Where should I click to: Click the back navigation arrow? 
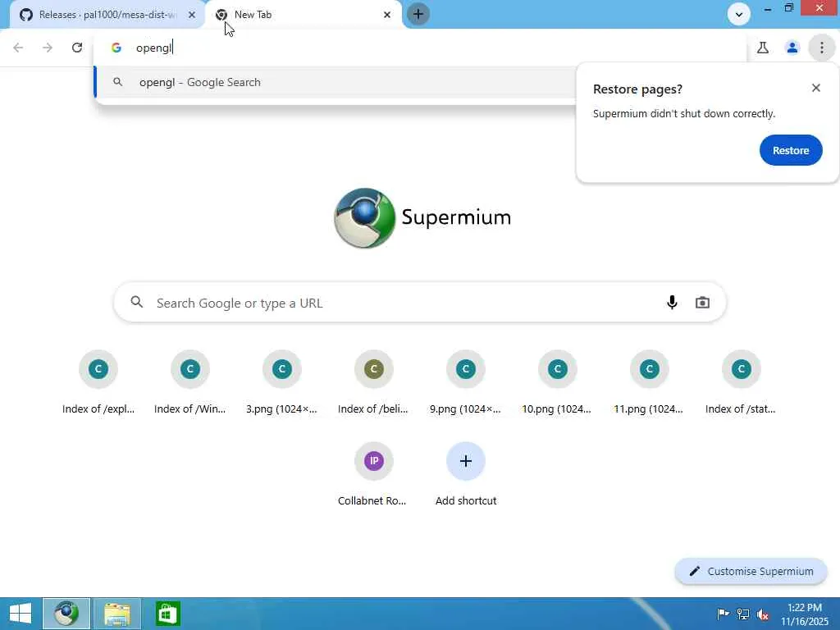click(x=18, y=48)
